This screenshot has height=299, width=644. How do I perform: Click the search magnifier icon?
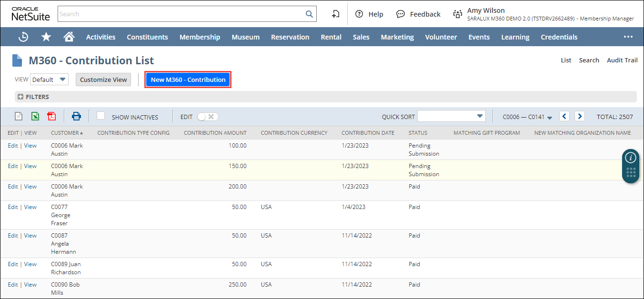point(309,14)
